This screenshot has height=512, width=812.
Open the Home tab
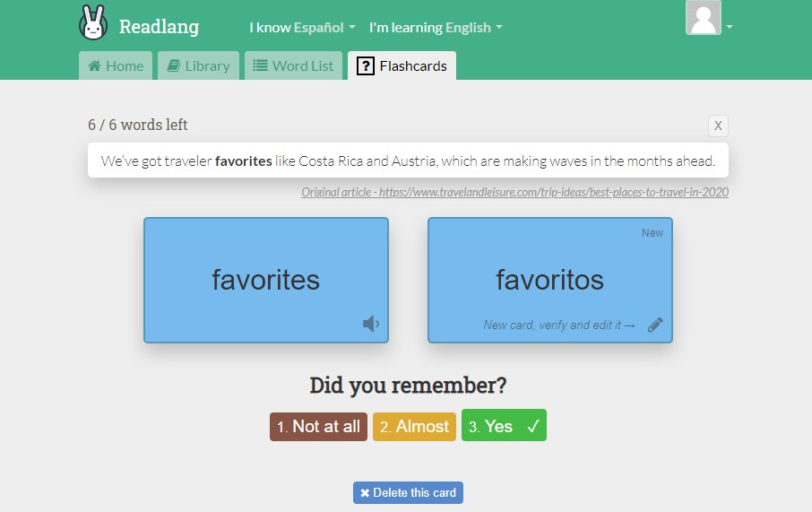pos(116,65)
